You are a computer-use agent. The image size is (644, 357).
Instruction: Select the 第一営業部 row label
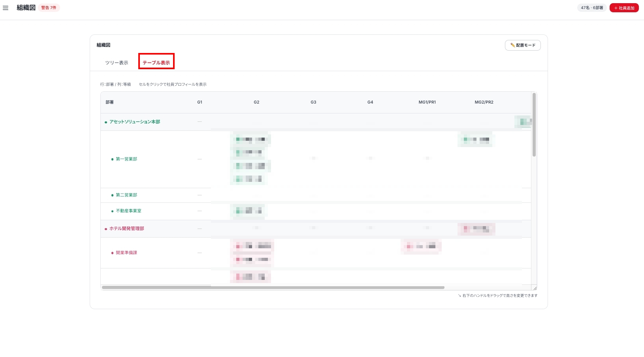[126, 159]
